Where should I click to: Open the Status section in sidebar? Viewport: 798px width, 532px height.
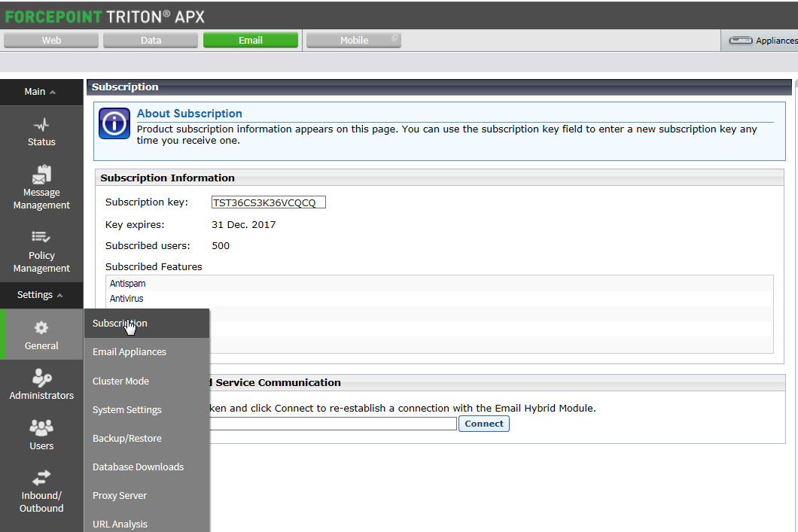click(x=41, y=132)
